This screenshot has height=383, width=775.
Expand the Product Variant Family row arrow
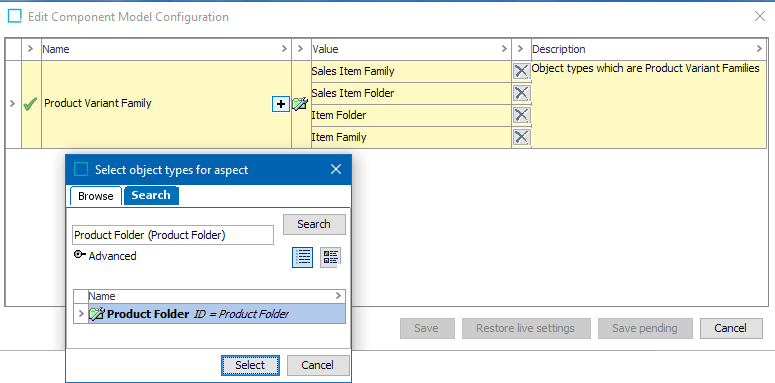(x=13, y=104)
